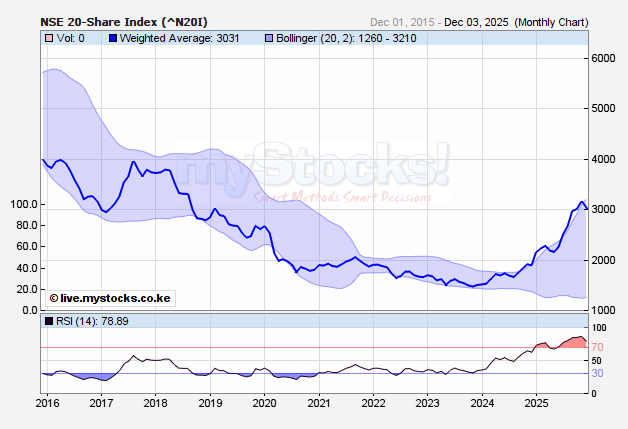Click the 2020 year label on x-axis
This screenshot has height=429, width=628.
point(264,403)
